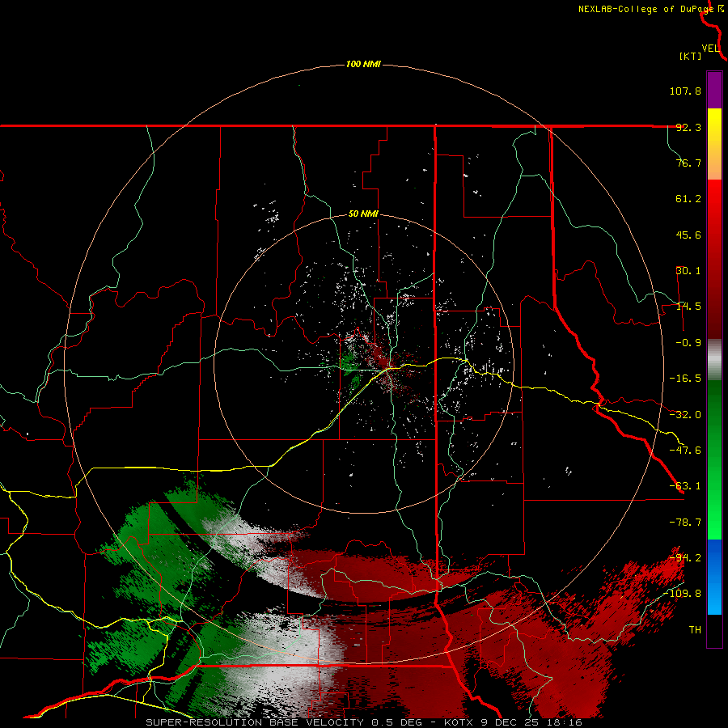Screen dimensions: 728x728
Task: Select the 61.2 scale value
Action: (x=688, y=199)
